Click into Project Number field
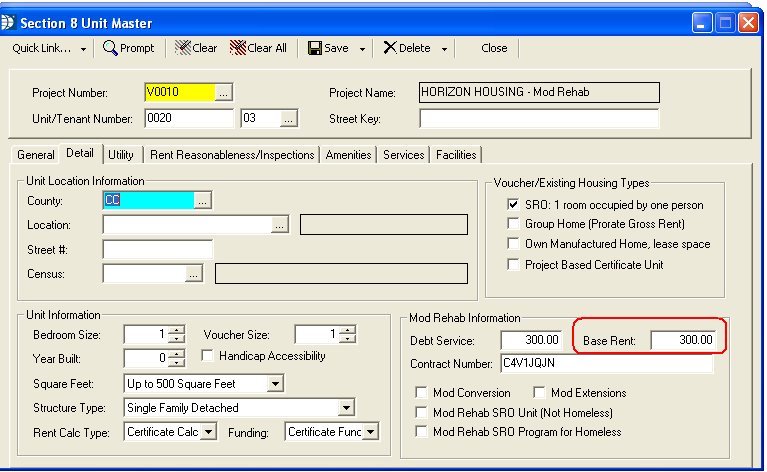The image size is (767, 472). point(180,92)
